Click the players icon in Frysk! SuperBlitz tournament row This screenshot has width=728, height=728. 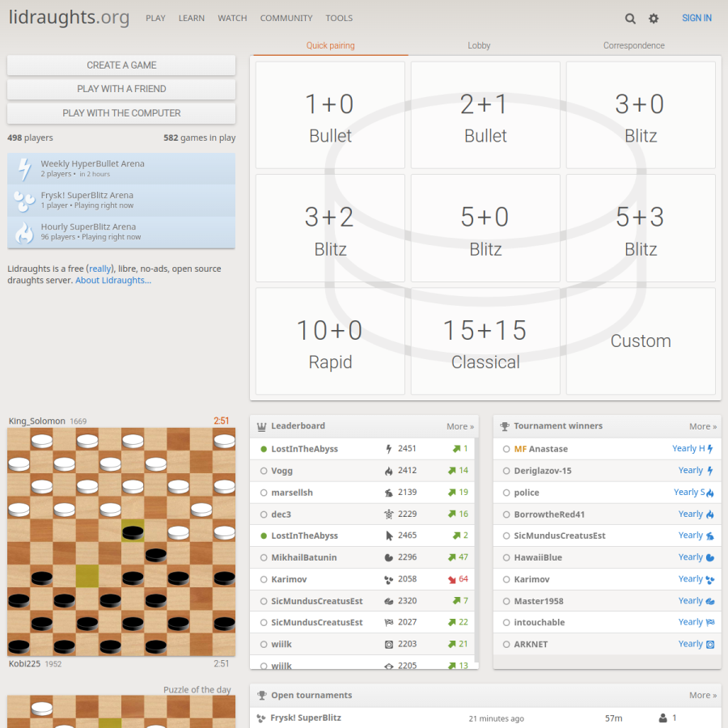coord(663,718)
